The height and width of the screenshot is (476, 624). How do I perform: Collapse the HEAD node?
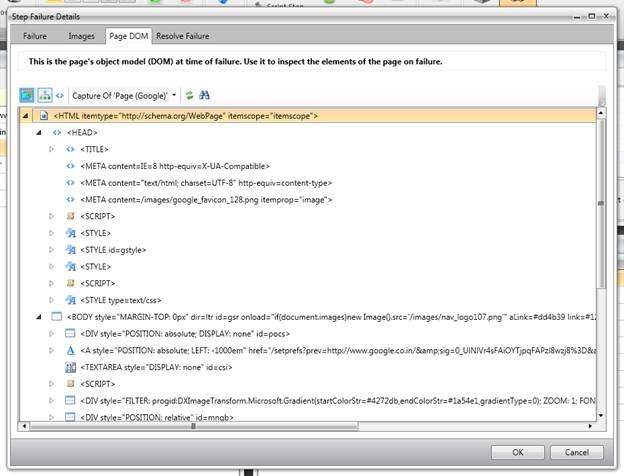click(39, 132)
